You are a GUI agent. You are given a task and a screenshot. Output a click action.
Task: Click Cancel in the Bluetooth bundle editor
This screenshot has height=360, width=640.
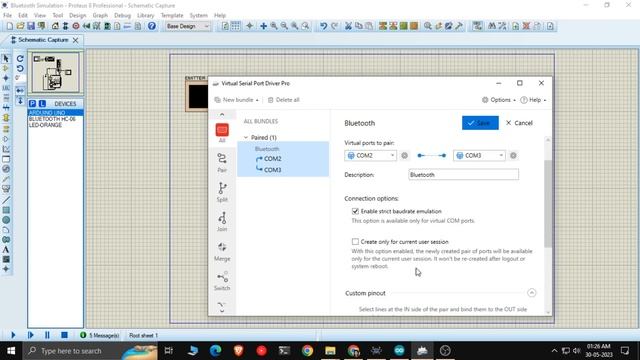click(x=519, y=123)
